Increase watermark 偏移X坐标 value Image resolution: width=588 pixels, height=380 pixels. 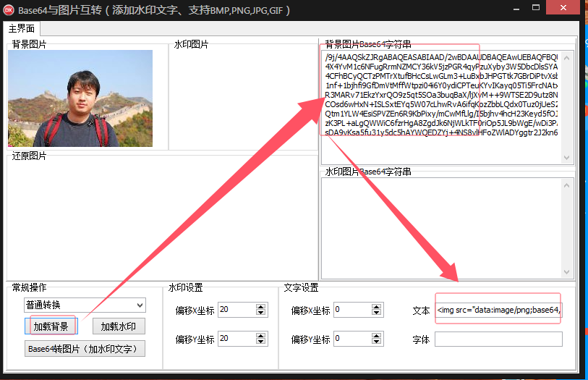260,307
